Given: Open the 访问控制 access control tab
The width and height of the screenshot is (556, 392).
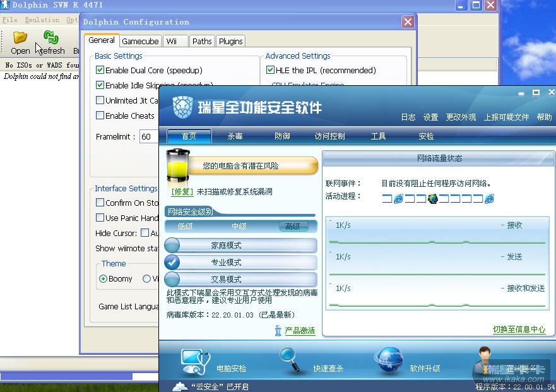Looking at the screenshot, I should [x=330, y=136].
